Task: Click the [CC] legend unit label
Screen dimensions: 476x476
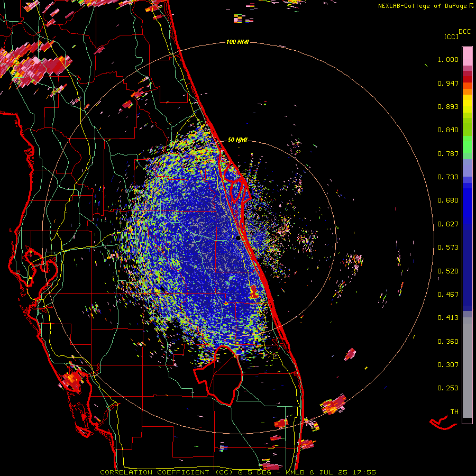Action: [x=452, y=36]
